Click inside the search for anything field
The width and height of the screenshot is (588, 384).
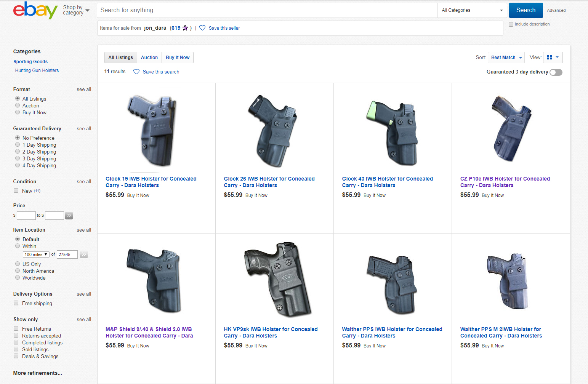tap(267, 10)
